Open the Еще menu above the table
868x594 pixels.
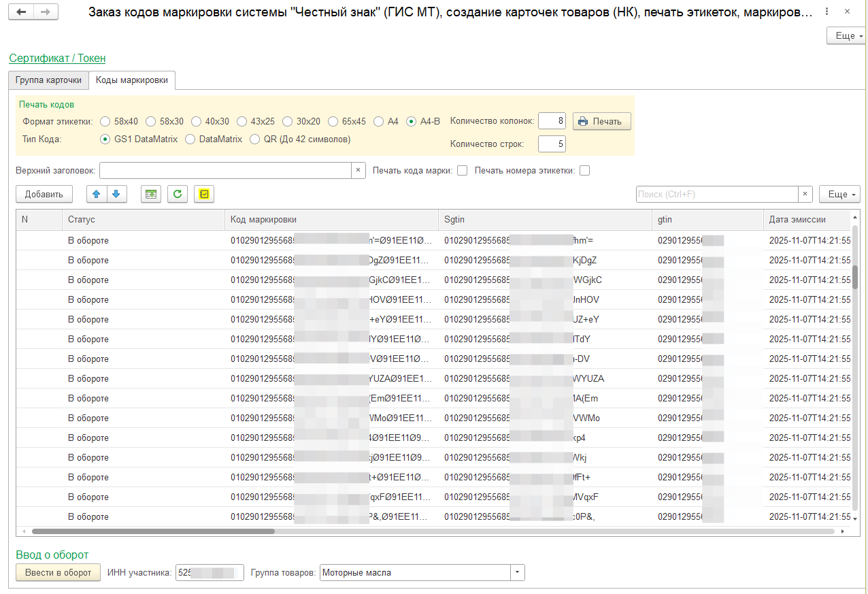pyautogui.click(x=839, y=194)
